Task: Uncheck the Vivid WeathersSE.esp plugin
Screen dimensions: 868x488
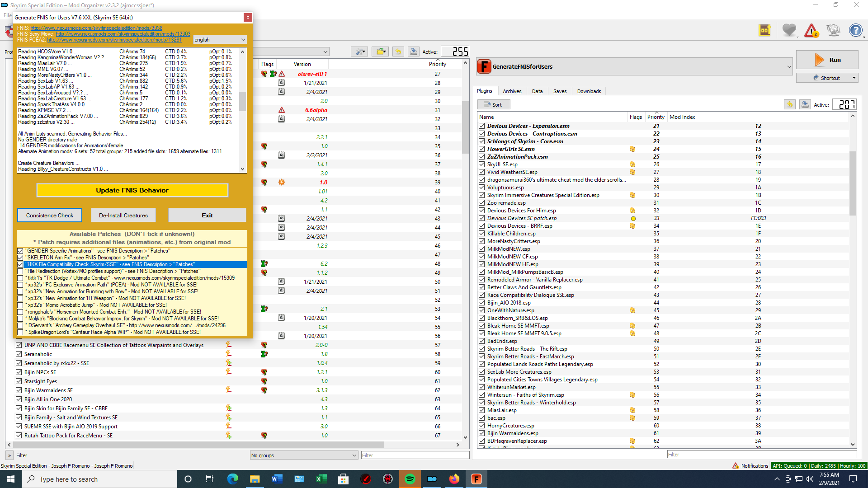Action: click(x=482, y=172)
